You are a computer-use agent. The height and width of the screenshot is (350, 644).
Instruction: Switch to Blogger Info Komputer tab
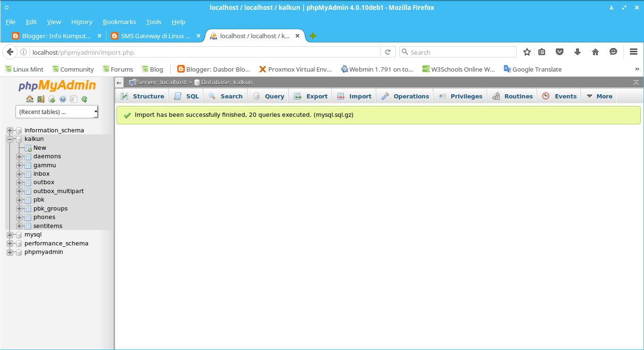click(57, 36)
